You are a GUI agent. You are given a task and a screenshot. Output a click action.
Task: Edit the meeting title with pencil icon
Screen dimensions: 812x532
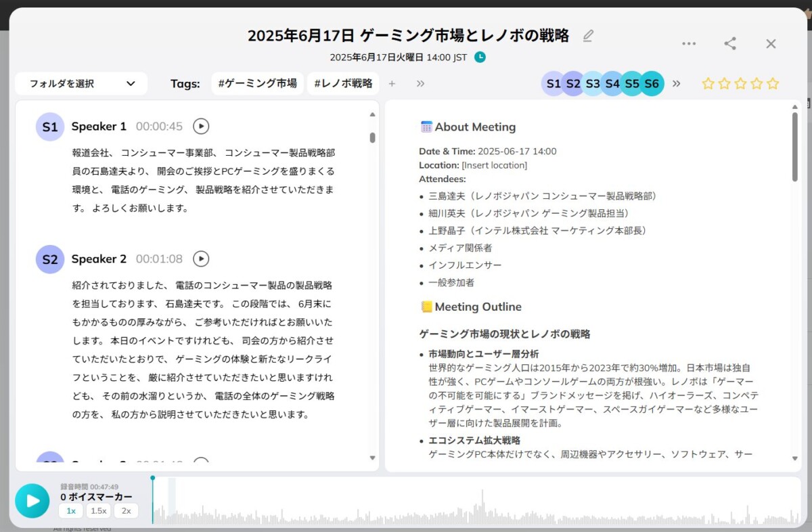coord(587,36)
